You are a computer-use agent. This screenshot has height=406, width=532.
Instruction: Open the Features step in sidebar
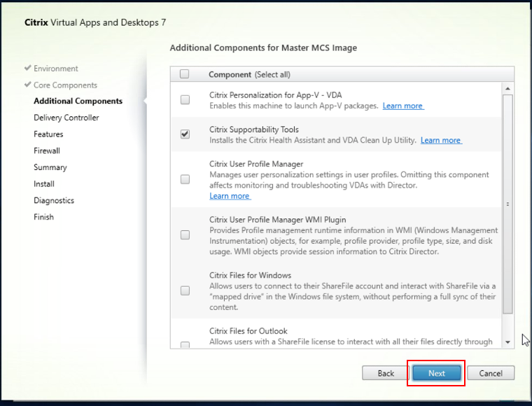pyautogui.click(x=48, y=134)
